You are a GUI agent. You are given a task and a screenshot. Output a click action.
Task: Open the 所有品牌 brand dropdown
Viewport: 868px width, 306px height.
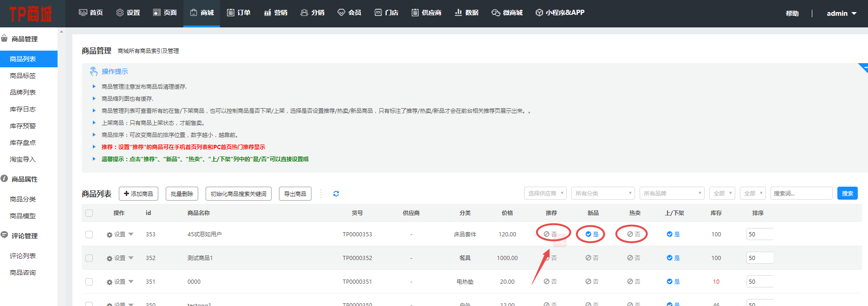671,194
